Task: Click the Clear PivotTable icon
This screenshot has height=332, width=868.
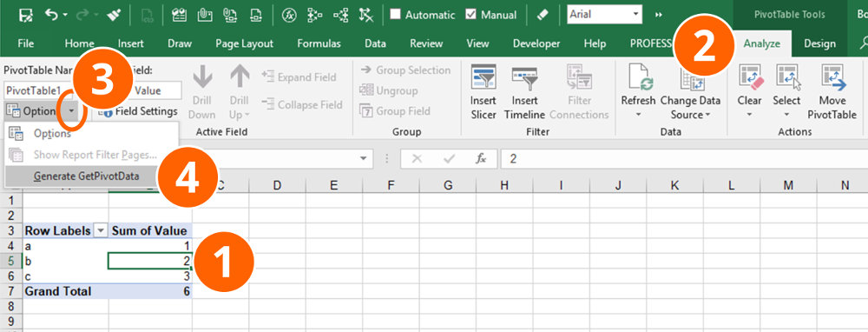Action: [750, 77]
